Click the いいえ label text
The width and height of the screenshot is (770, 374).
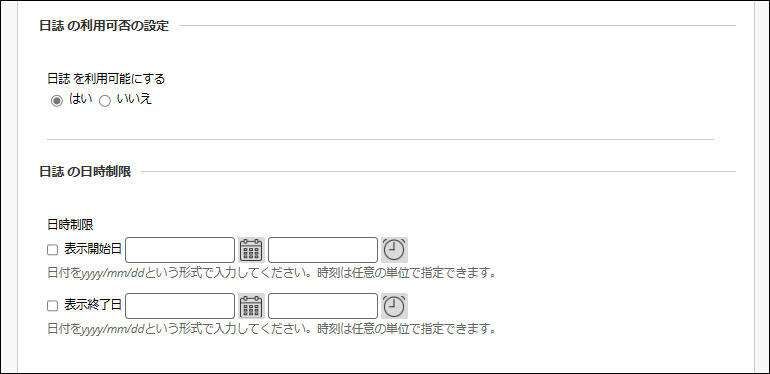coord(135,99)
